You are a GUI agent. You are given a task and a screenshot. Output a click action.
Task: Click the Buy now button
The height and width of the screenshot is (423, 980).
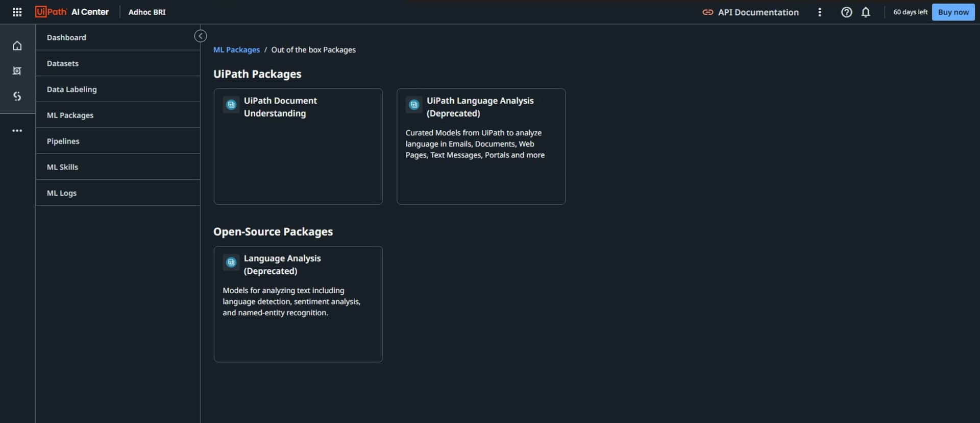pyautogui.click(x=953, y=12)
